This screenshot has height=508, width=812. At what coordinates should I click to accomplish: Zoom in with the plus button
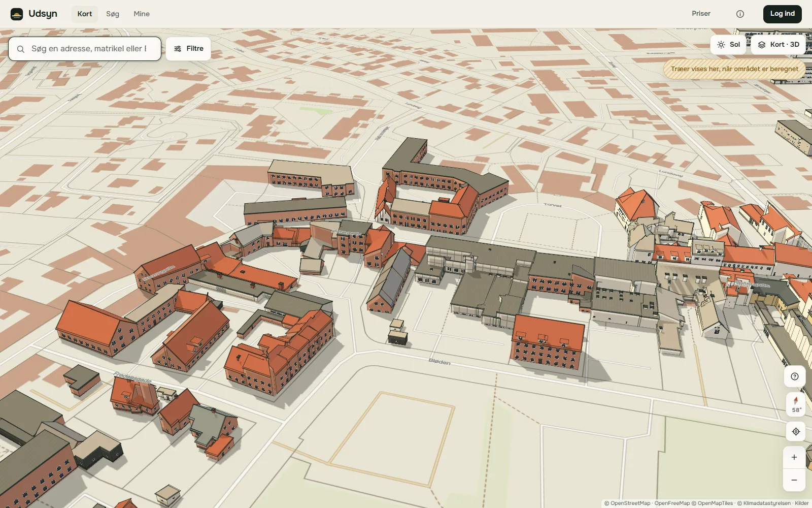794,457
